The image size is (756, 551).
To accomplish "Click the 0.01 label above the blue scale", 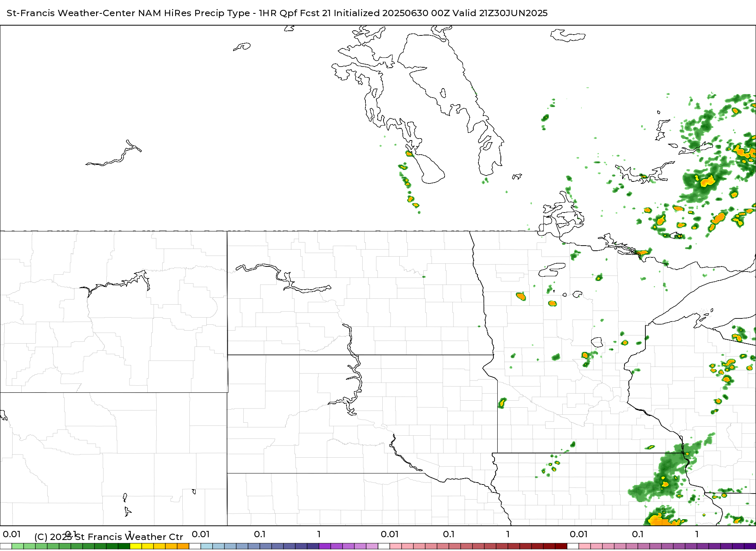I will pos(201,534).
